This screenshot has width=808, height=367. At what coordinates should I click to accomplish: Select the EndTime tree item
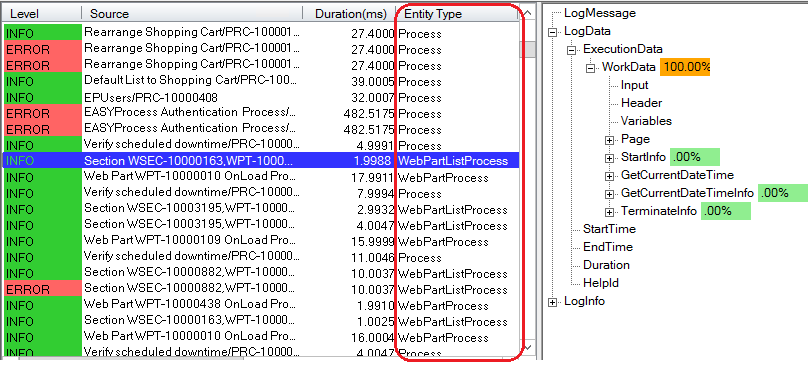point(608,247)
